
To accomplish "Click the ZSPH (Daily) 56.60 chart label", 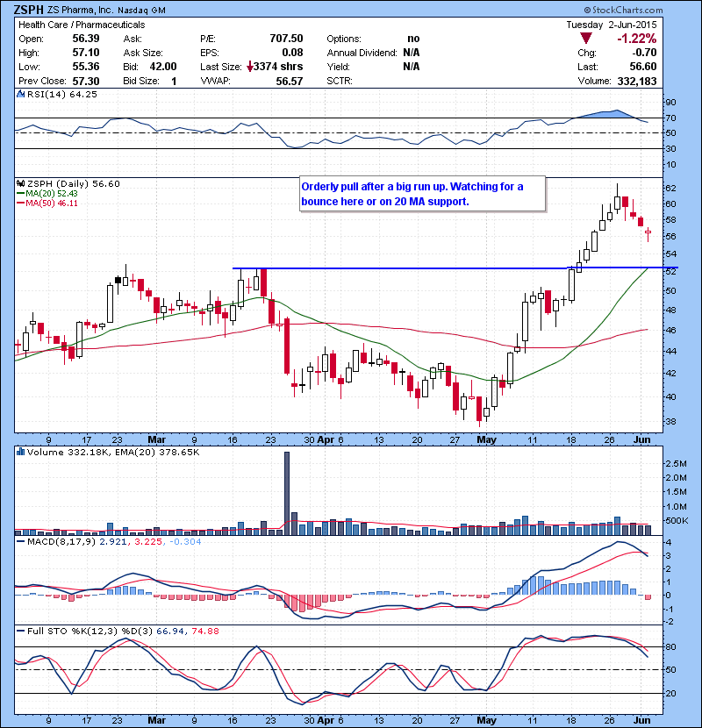I will (74, 184).
